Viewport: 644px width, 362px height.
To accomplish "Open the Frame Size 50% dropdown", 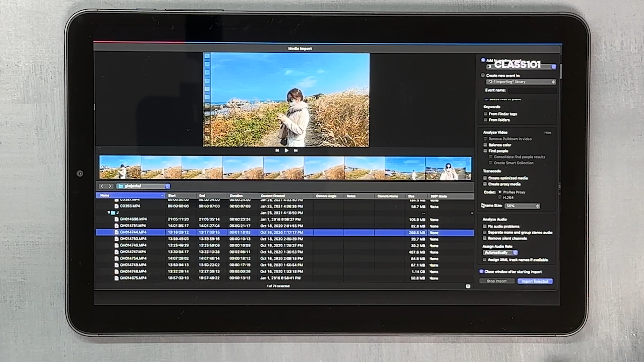I will 522,206.
